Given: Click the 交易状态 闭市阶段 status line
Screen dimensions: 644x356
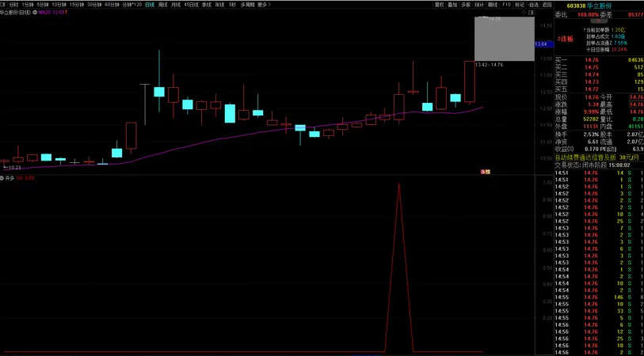Looking at the screenshot, I should pyautogui.click(x=593, y=165).
